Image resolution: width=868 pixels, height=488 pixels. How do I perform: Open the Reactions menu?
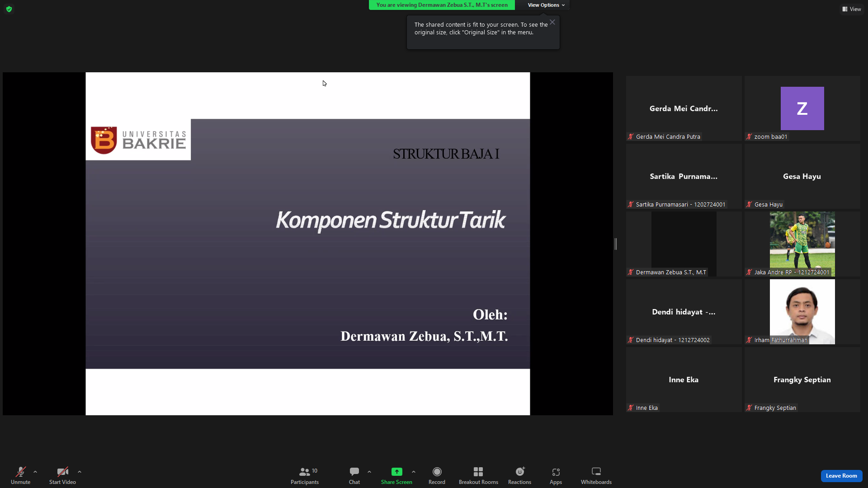point(520,475)
